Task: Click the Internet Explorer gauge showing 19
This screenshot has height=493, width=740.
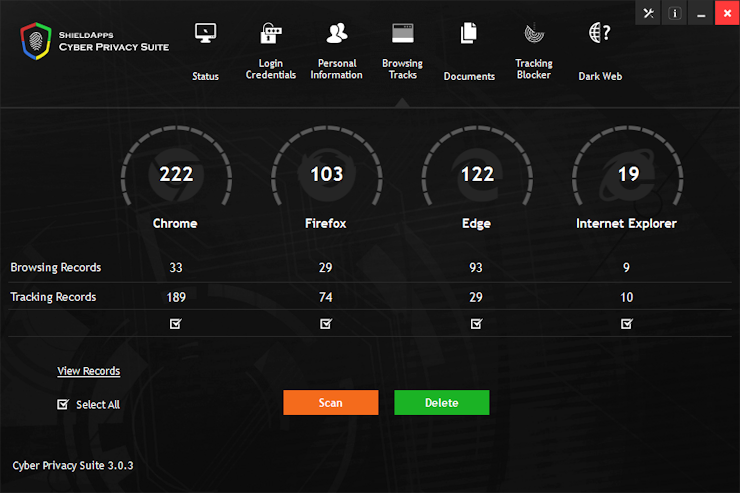Action: point(628,167)
